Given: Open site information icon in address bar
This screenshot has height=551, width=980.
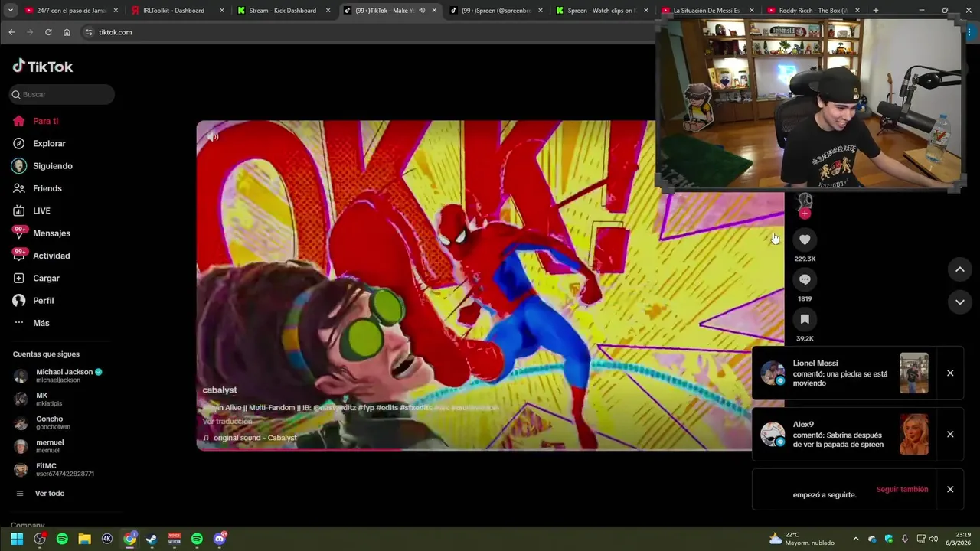Looking at the screenshot, I should coord(89,32).
